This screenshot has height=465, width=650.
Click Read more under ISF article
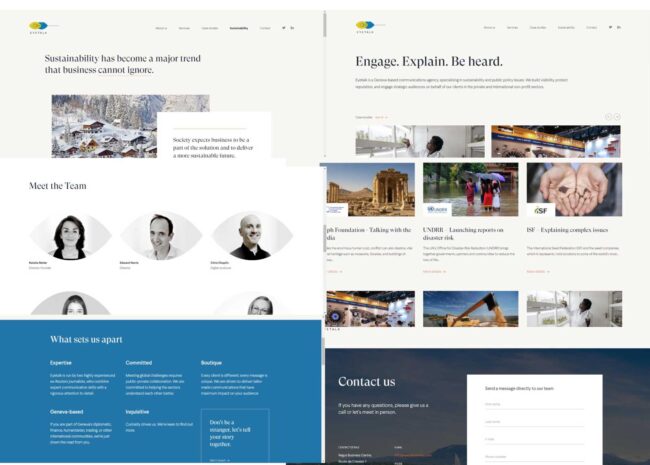537,271
